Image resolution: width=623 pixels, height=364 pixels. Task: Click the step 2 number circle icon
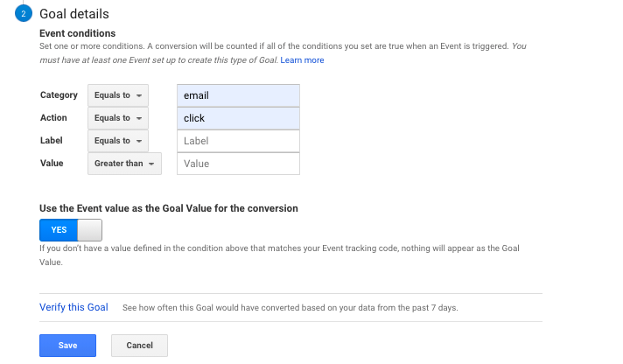coord(22,15)
